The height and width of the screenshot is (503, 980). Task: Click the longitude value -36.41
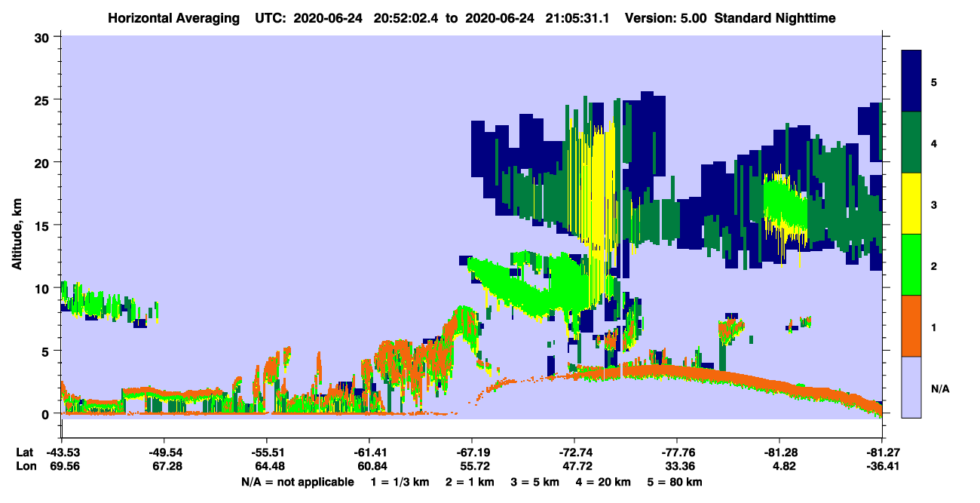(882, 466)
